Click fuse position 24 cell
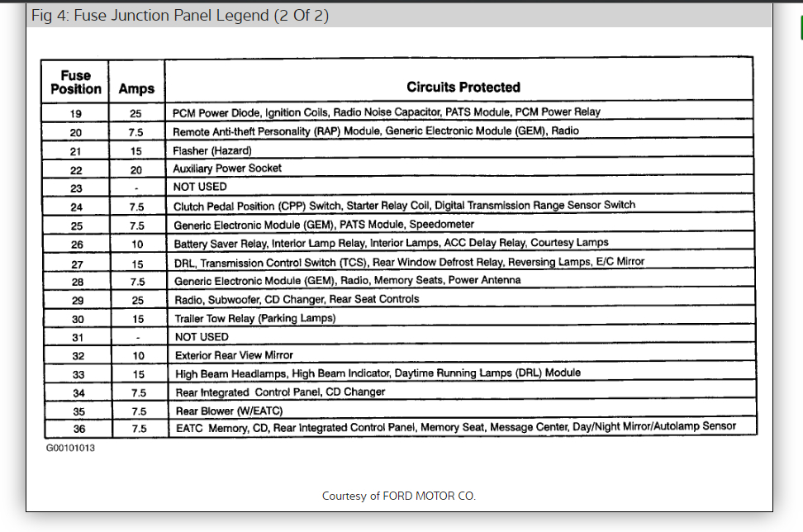This screenshot has width=803, height=532. [x=76, y=207]
